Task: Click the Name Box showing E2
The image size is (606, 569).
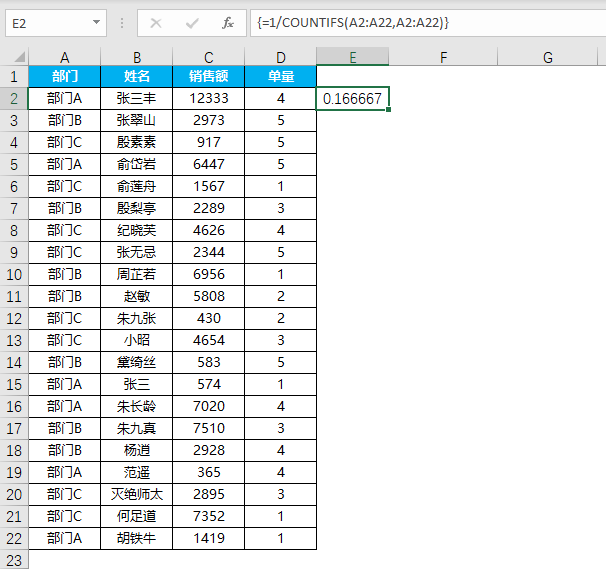Action: [x=56, y=23]
